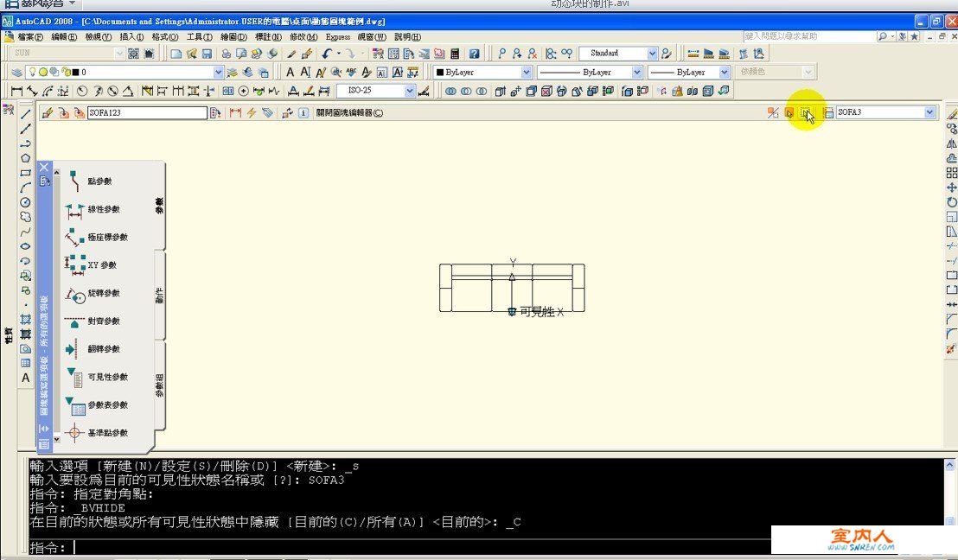The image size is (958, 560).
Task: Open the Standard style dropdown
Action: 652,54
